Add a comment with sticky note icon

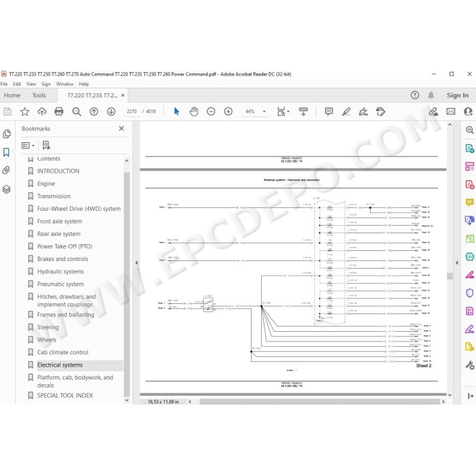[x=328, y=112]
